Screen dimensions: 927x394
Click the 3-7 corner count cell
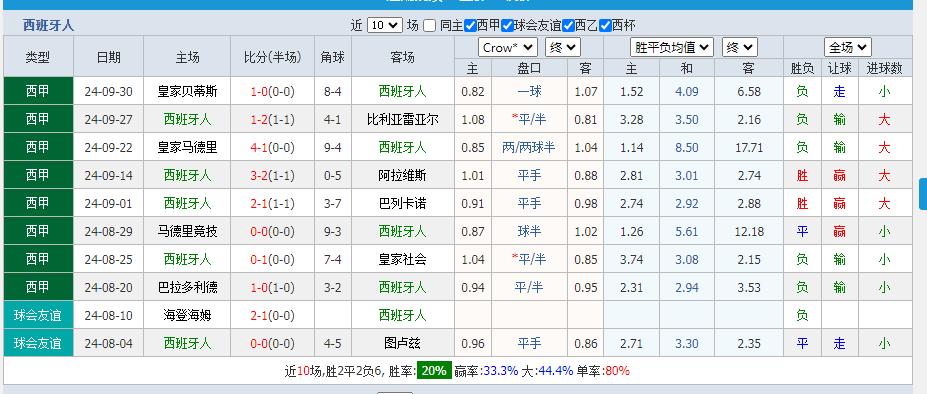[x=333, y=204]
